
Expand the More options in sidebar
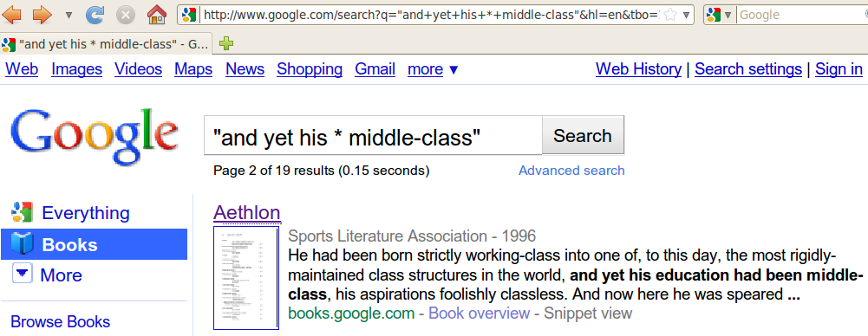pyautogui.click(x=47, y=275)
